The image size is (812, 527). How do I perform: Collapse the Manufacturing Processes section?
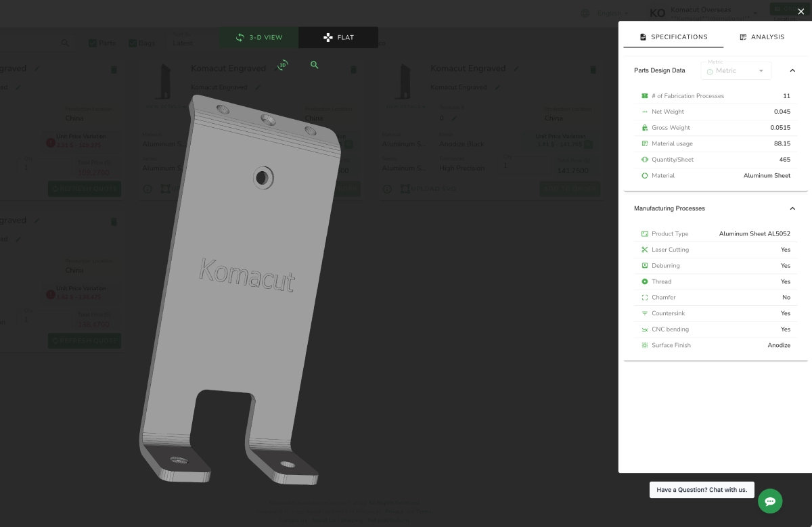click(792, 208)
